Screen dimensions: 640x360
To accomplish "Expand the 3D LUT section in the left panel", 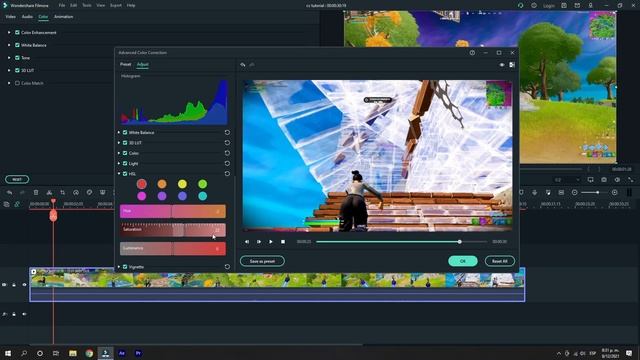I will point(9,70).
